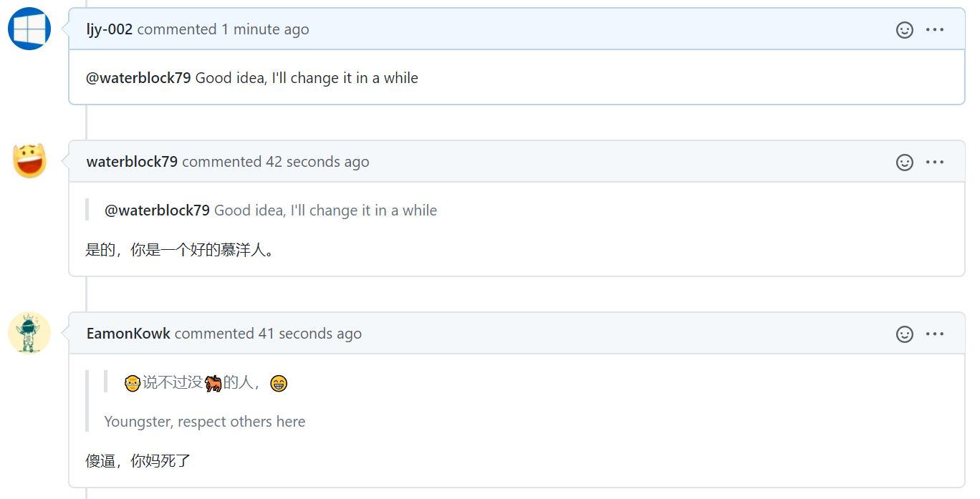This screenshot has width=980, height=499.
Task: View EamonKowk's profile avatar
Action: tap(29, 332)
